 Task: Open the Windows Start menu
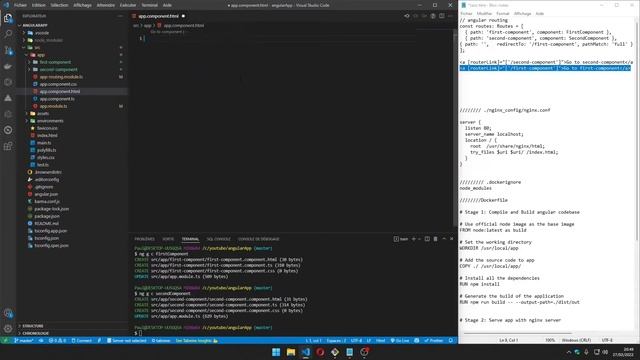(276, 352)
